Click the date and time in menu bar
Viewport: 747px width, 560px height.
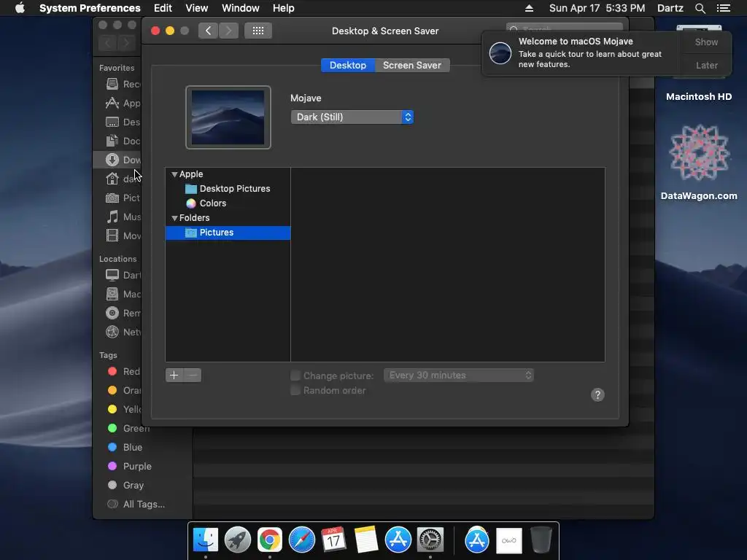597,8
